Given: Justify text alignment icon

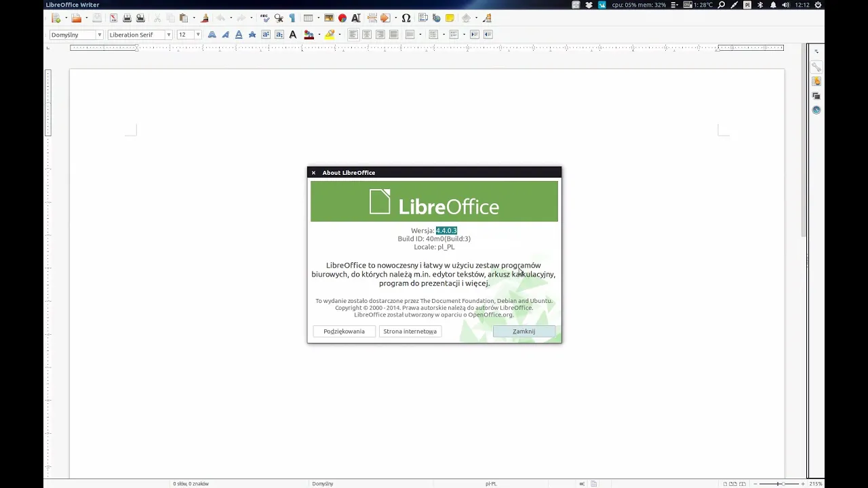Looking at the screenshot, I should pyautogui.click(x=394, y=35).
